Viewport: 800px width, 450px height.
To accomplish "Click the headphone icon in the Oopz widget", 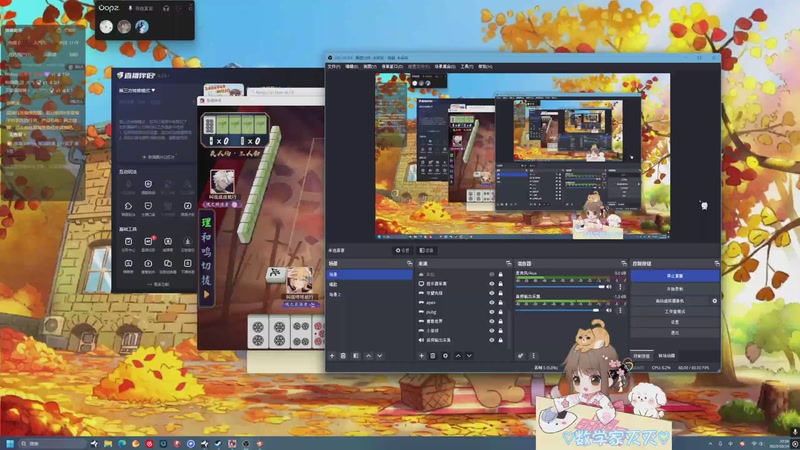I will 166,8.
